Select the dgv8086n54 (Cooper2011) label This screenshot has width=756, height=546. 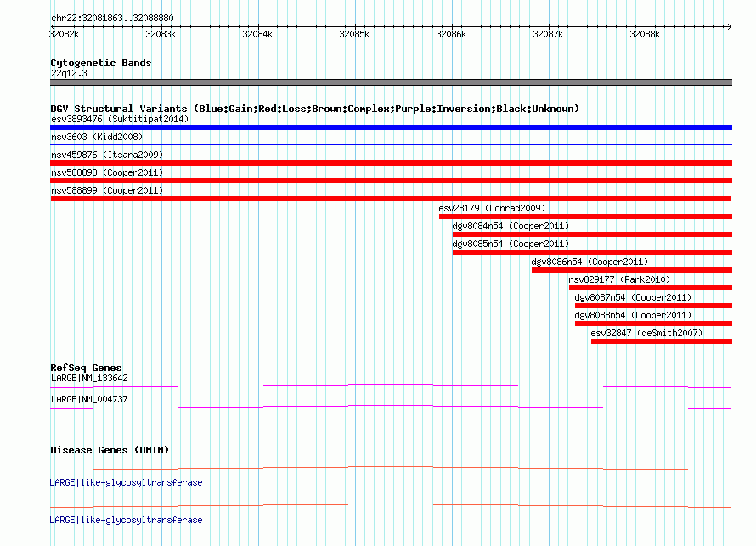pyautogui.click(x=590, y=262)
